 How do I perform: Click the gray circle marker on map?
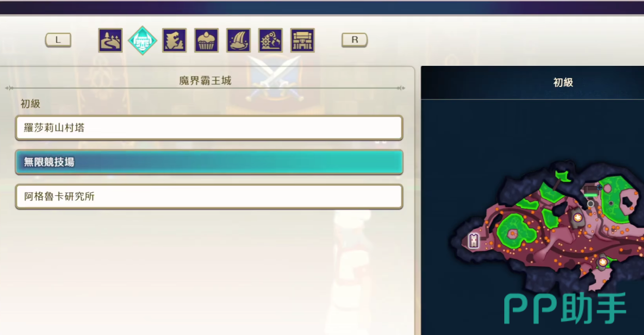coord(590,204)
